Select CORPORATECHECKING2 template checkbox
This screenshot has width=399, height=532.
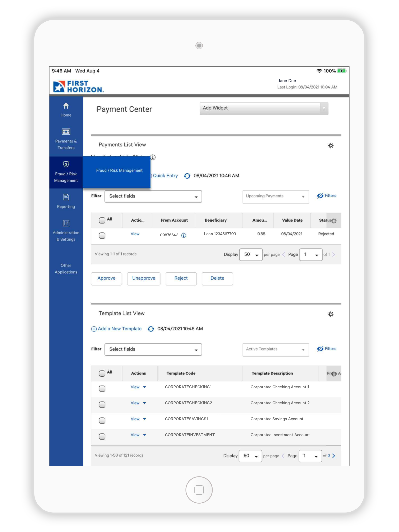pyautogui.click(x=102, y=404)
